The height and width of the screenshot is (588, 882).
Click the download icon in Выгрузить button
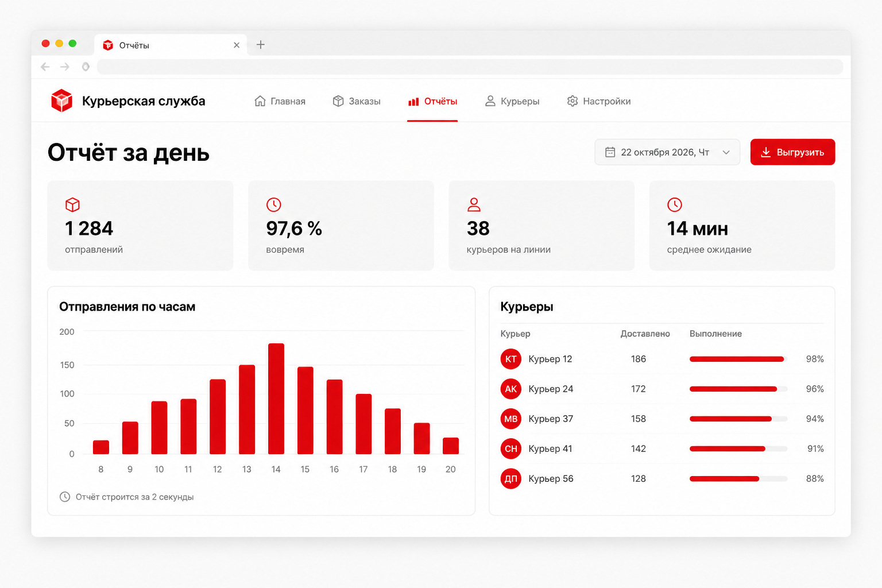point(765,152)
